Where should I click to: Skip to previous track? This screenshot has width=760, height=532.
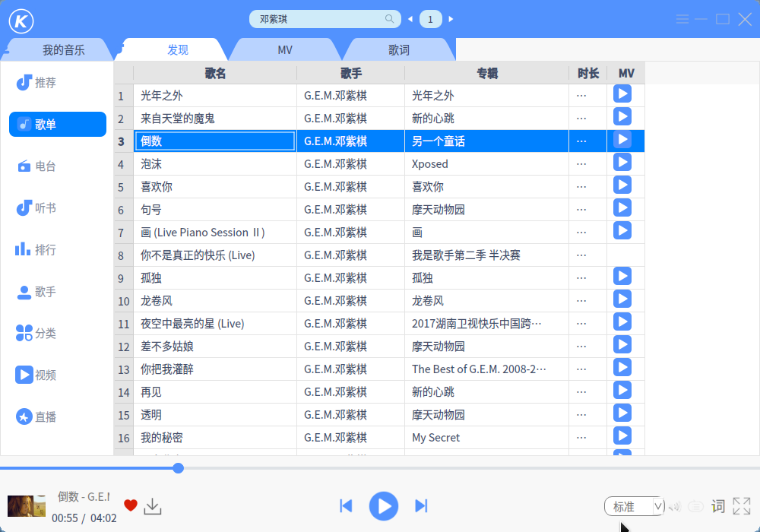pyautogui.click(x=346, y=506)
